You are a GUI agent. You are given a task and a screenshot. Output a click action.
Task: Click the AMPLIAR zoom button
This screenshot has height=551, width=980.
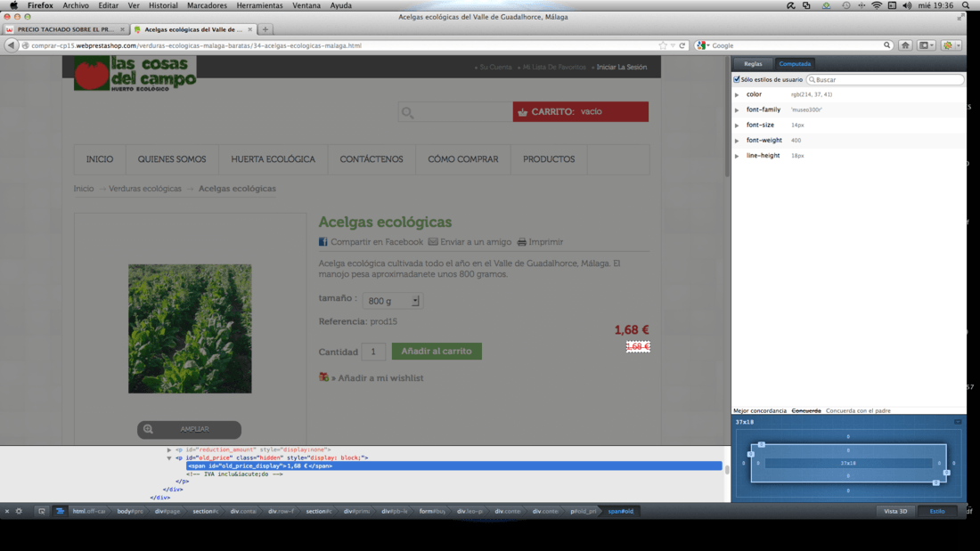click(x=190, y=429)
